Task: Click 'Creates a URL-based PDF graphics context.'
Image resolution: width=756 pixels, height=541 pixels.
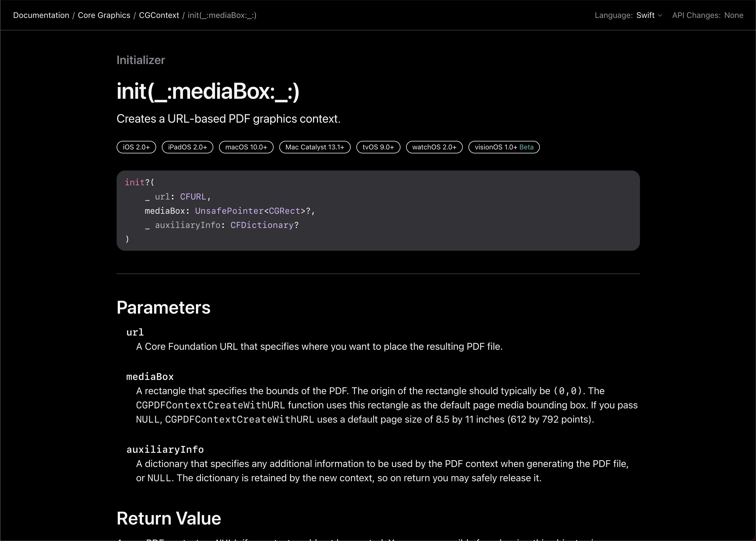Action: 228,119
